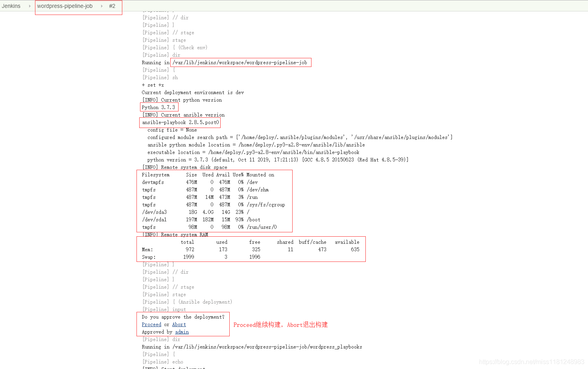This screenshot has width=588, height=369.
Task: Click Abort to cancel the deployment
Action: point(179,324)
